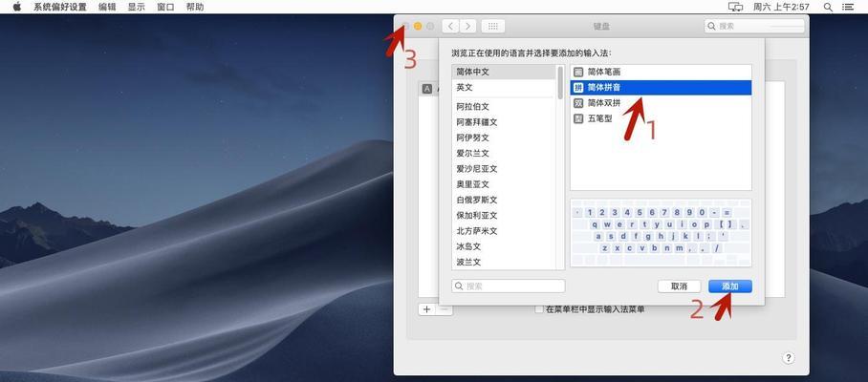Open the Spotlight search icon in menu bar
This screenshot has width=868, height=382.
point(828,8)
